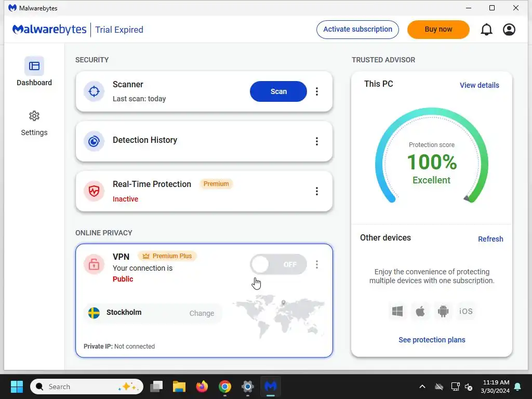Click the taskbar Search box

(x=87, y=387)
